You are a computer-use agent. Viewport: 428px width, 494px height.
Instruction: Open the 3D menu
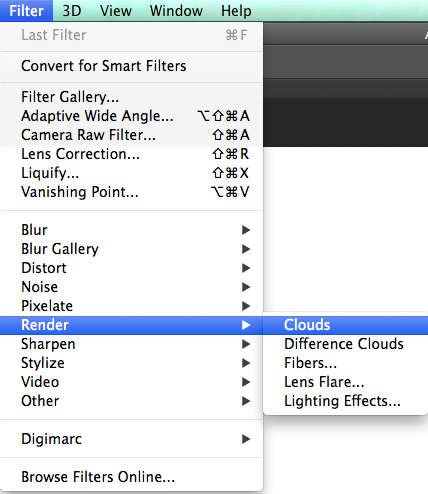click(72, 11)
